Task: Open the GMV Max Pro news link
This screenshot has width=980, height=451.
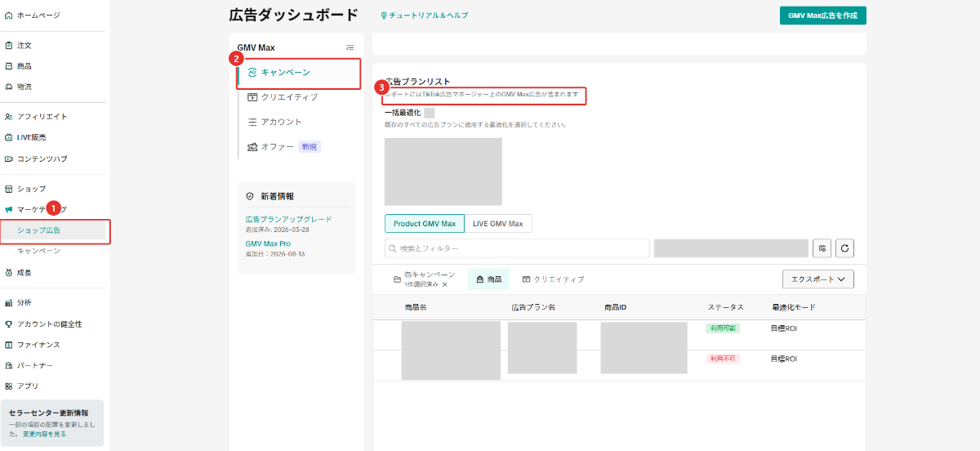Action: 268,243
